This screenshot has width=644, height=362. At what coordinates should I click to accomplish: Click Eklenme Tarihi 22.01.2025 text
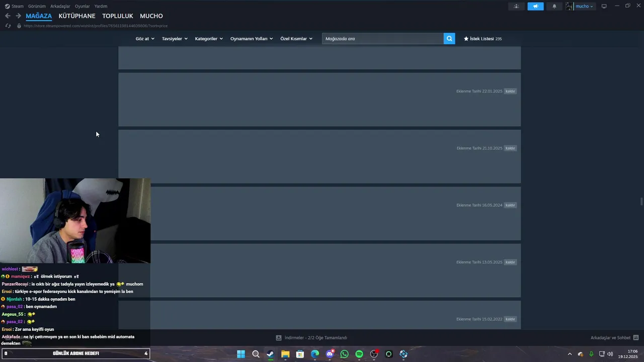click(479, 91)
